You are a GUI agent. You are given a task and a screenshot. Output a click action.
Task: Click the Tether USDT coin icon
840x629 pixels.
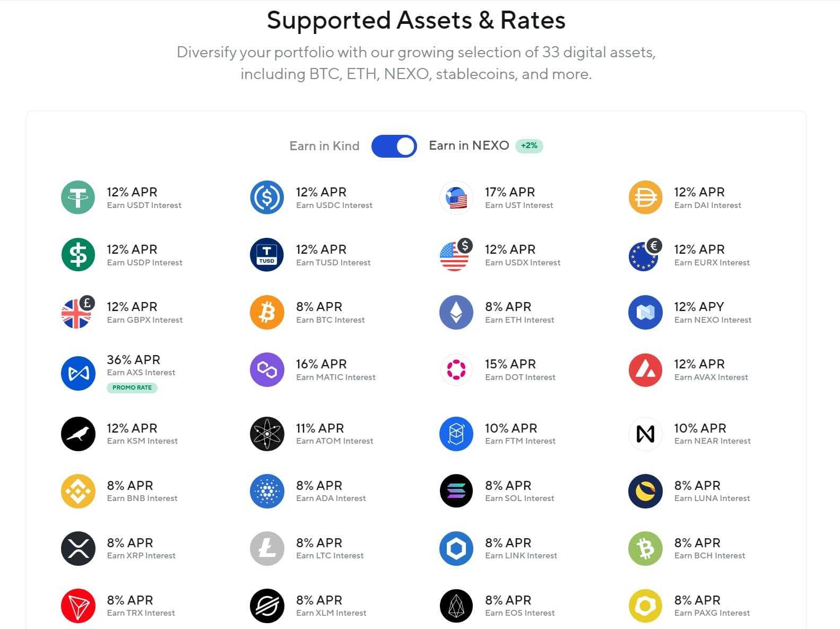pos(78,197)
